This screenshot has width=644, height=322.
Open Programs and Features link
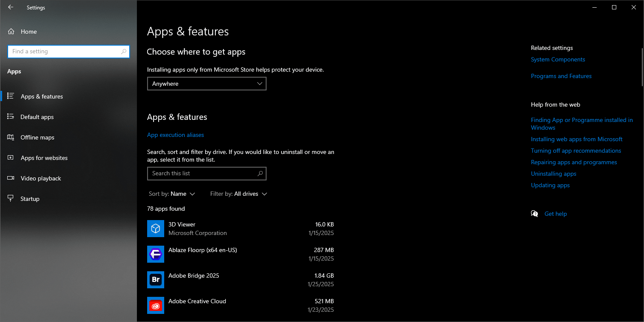point(561,76)
